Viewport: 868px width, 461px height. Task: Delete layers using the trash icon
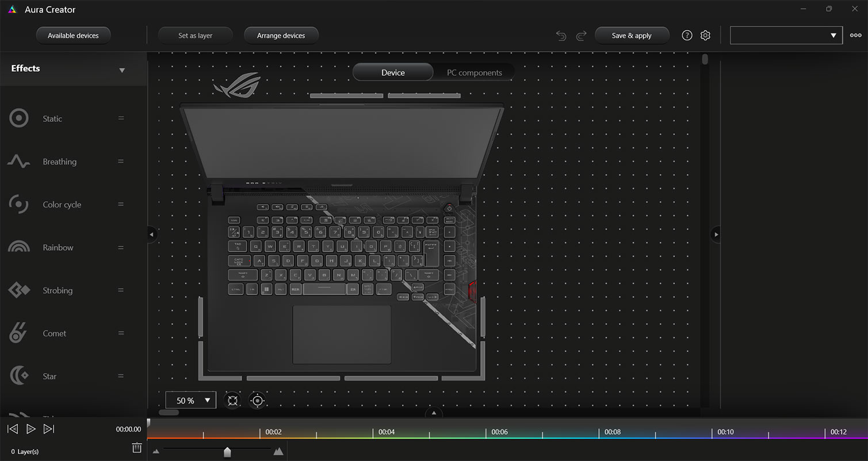[136, 447]
